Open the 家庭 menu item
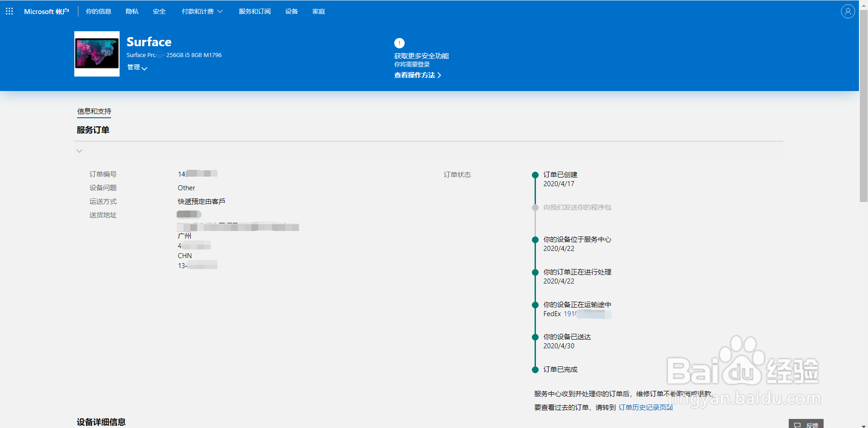Screen dimensions: 868x428 (x=318, y=11)
